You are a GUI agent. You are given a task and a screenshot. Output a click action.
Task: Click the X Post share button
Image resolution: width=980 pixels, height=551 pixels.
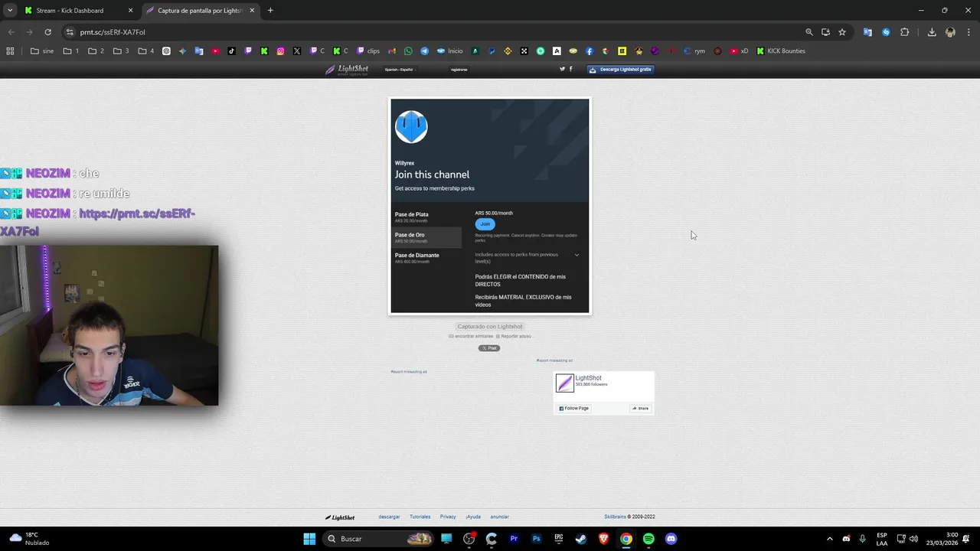click(x=489, y=348)
